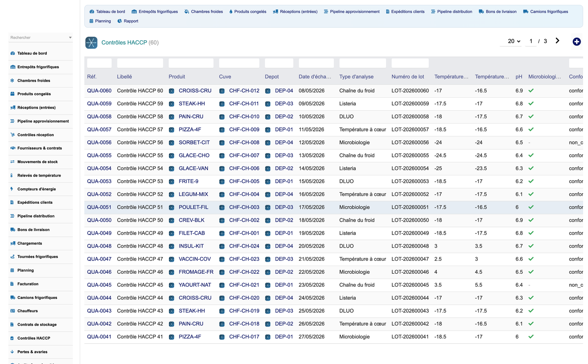588x364 pixels.
Task: Open depot link DEP-04 in QUA-0052 row
Action: coord(284,194)
